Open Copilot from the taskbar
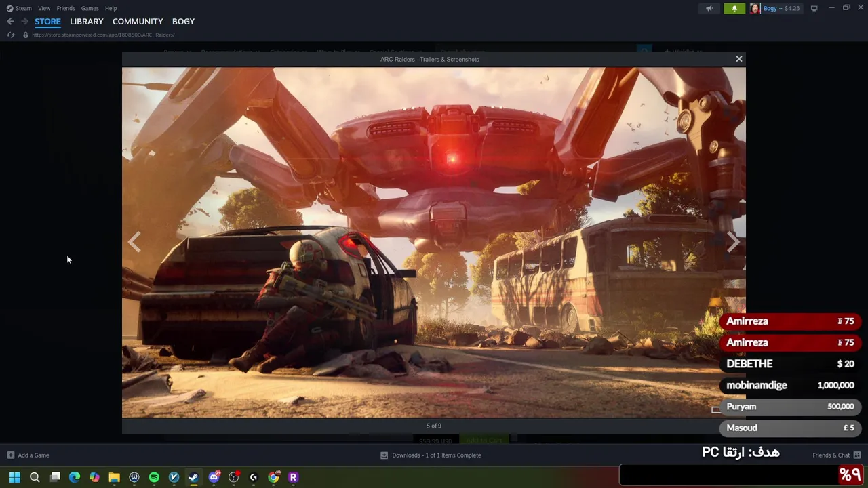 [94, 477]
